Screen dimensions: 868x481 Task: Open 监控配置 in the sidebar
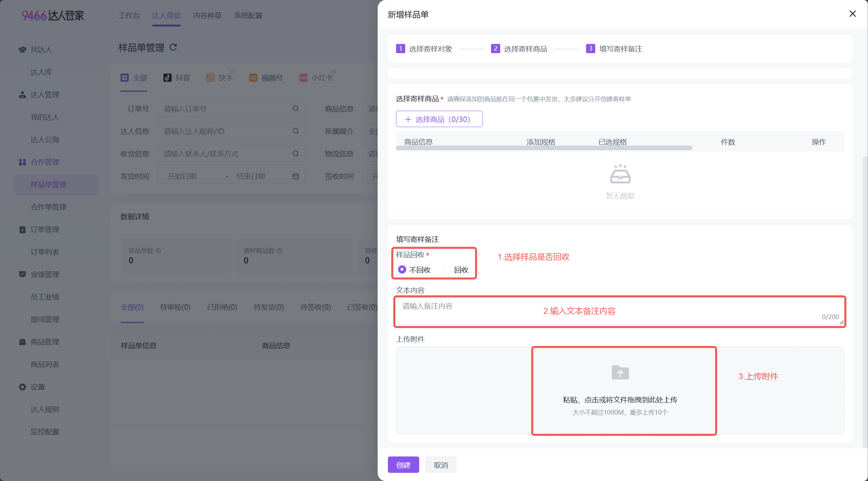tap(45, 432)
